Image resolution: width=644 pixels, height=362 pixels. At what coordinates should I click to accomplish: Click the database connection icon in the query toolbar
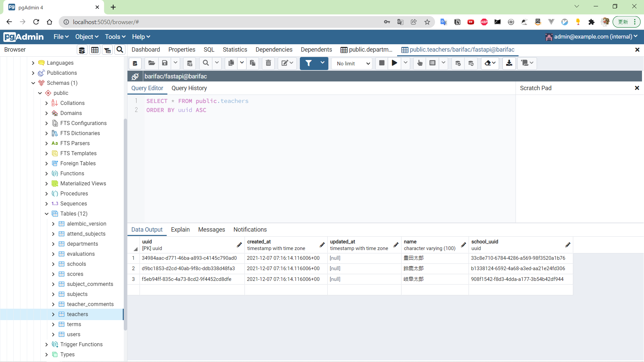135,63
